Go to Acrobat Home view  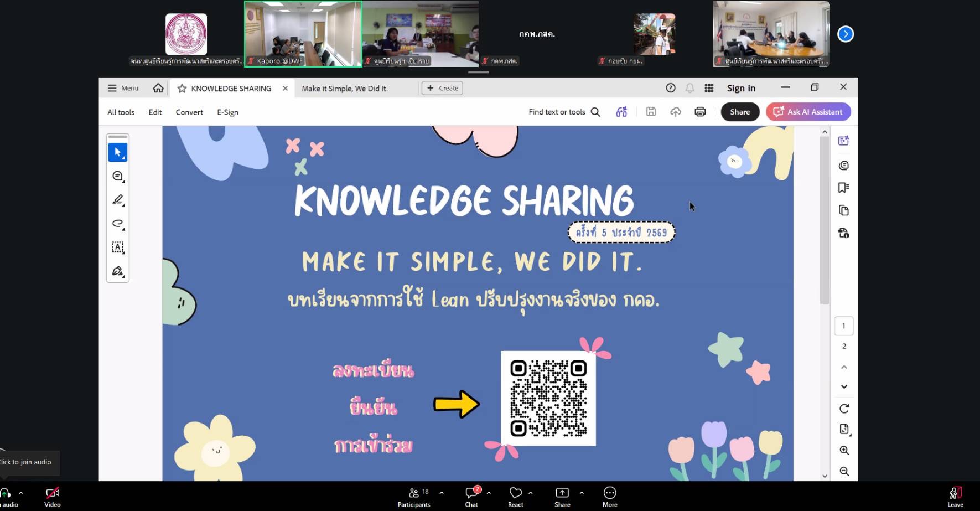158,88
